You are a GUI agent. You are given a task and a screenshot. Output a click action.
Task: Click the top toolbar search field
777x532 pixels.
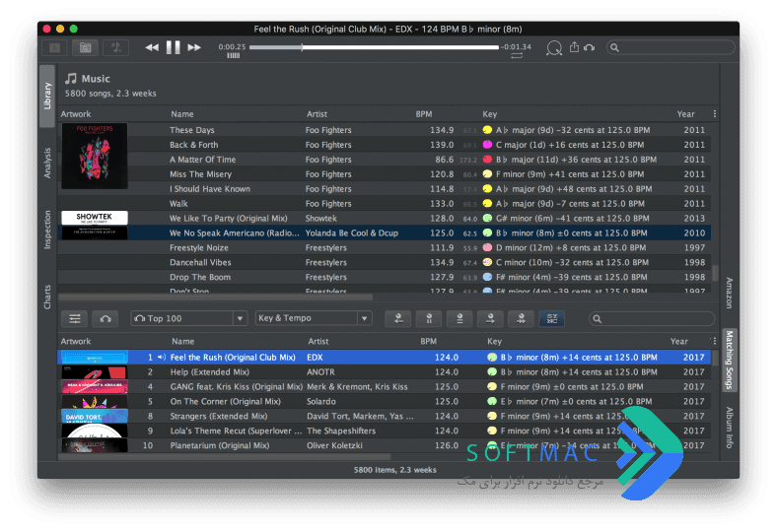(x=671, y=47)
